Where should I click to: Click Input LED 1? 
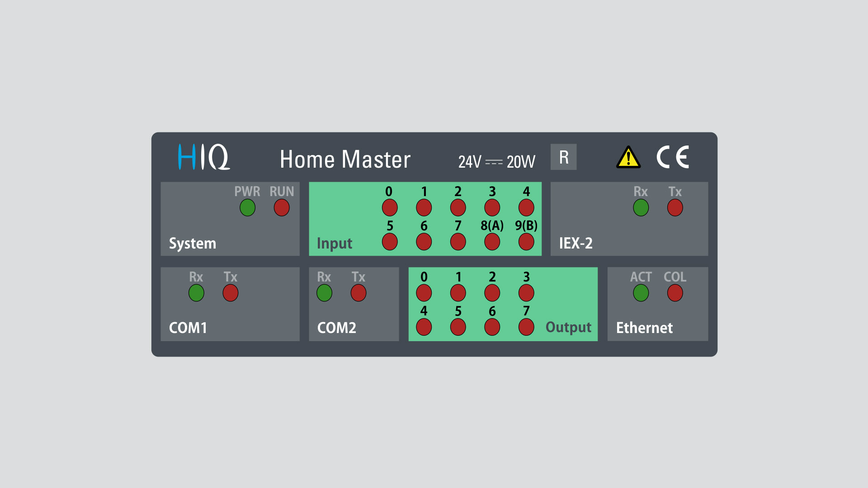coord(424,208)
